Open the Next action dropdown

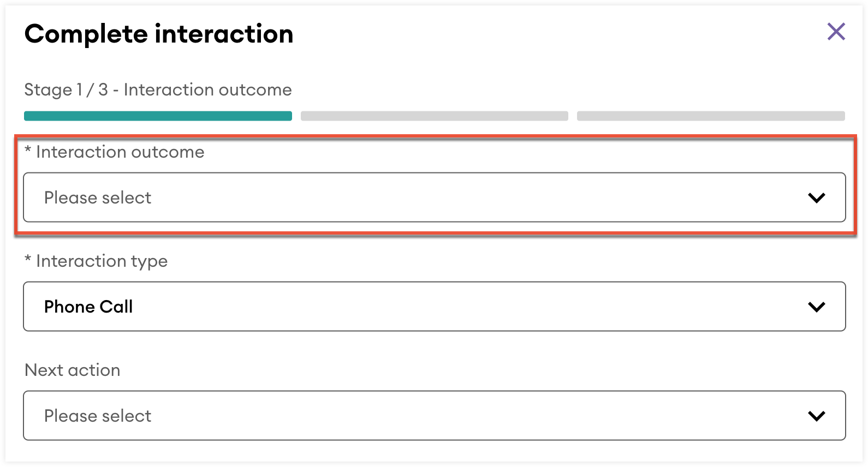433,416
